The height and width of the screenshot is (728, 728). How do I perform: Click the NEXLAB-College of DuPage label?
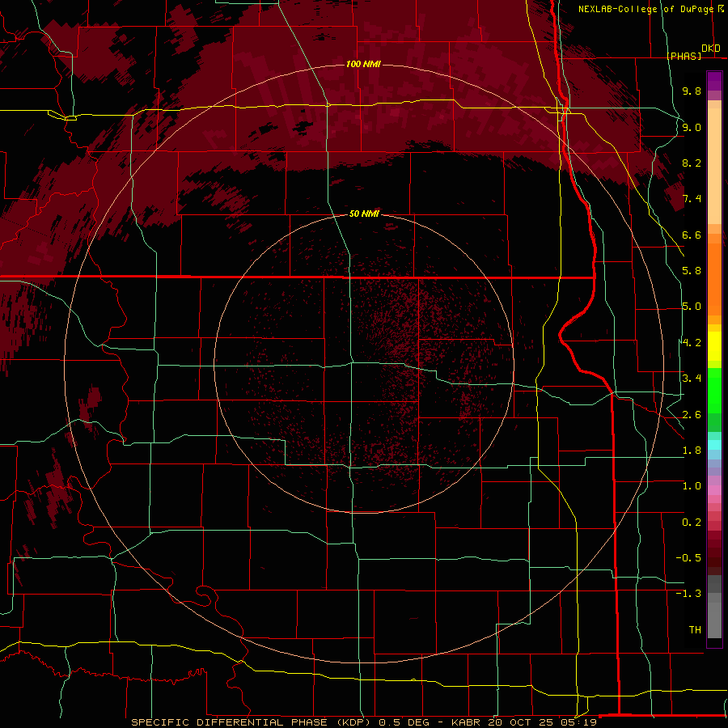coord(645,9)
